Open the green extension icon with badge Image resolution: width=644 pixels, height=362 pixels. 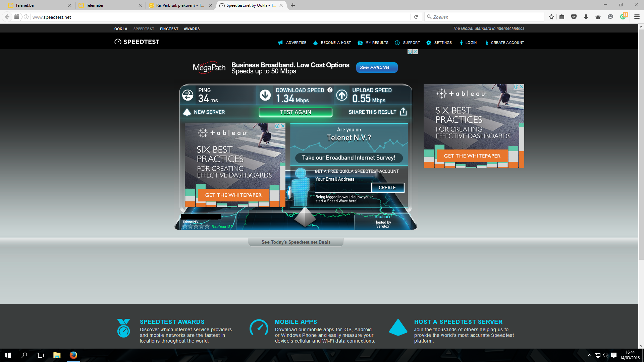pyautogui.click(x=624, y=16)
